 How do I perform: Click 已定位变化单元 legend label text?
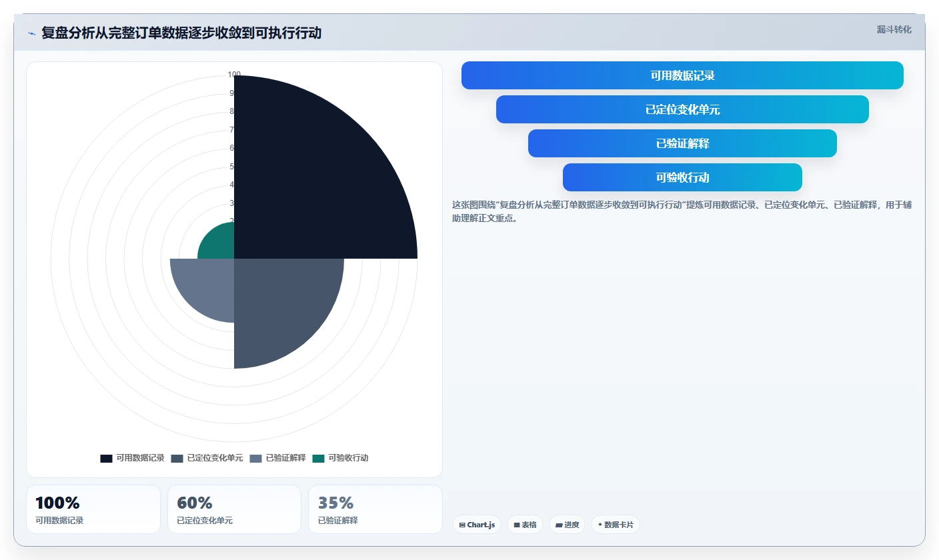(x=215, y=458)
